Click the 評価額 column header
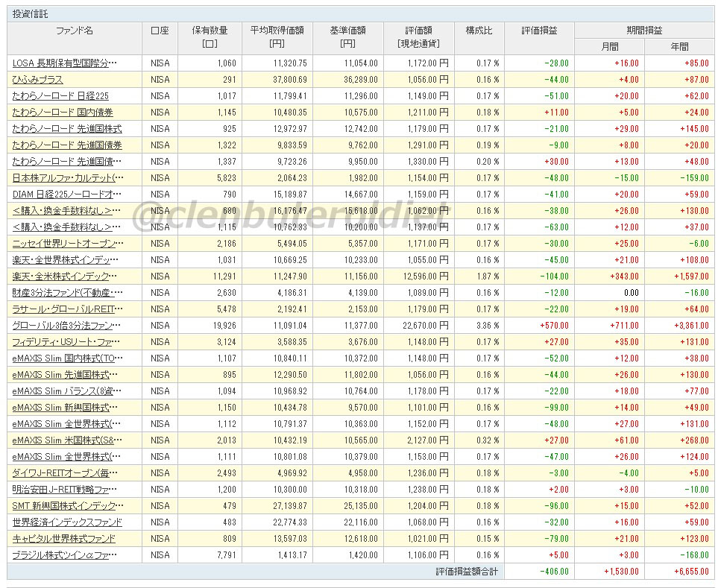Screen dimensions: 721x588 pyautogui.click(x=418, y=37)
